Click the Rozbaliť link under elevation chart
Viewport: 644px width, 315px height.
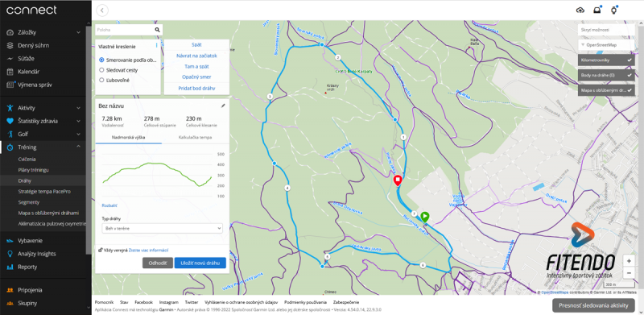click(109, 205)
